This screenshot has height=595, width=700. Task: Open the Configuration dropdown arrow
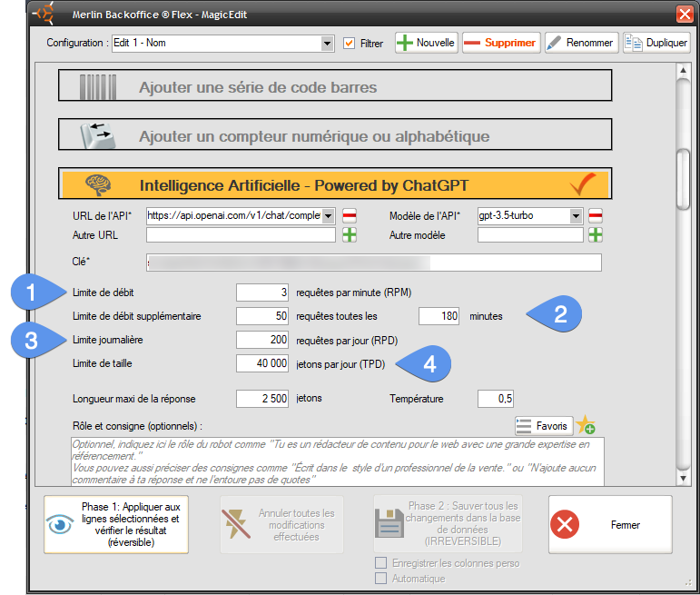[x=327, y=44]
